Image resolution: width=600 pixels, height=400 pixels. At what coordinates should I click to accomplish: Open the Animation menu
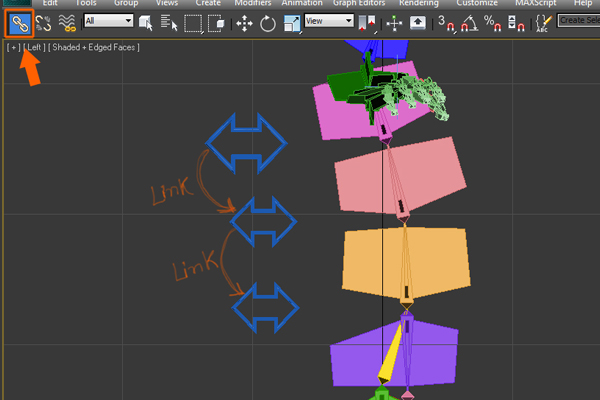point(302,3)
